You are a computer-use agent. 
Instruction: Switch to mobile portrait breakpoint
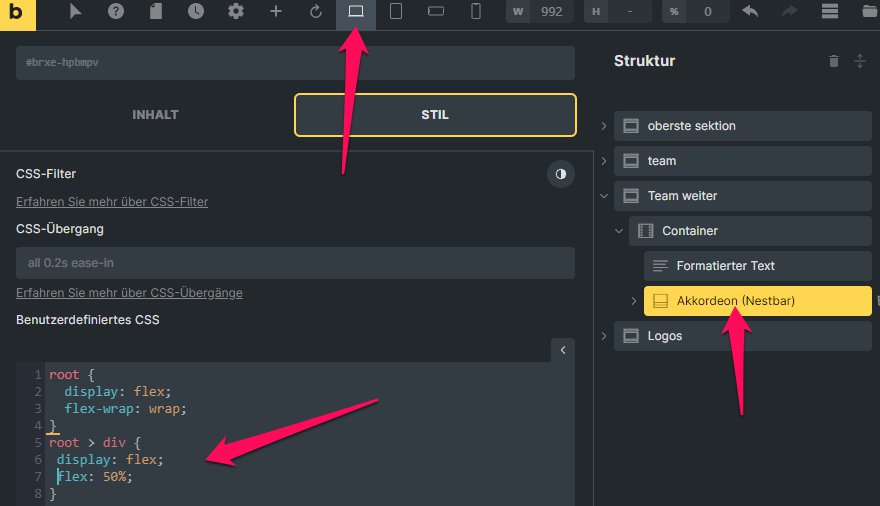pos(475,11)
